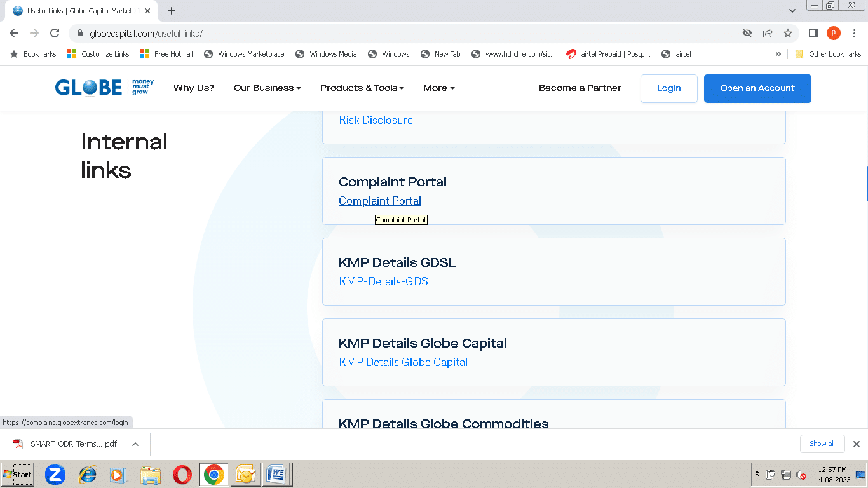Open Other bookmarks folder
868x488 pixels.
828,54
